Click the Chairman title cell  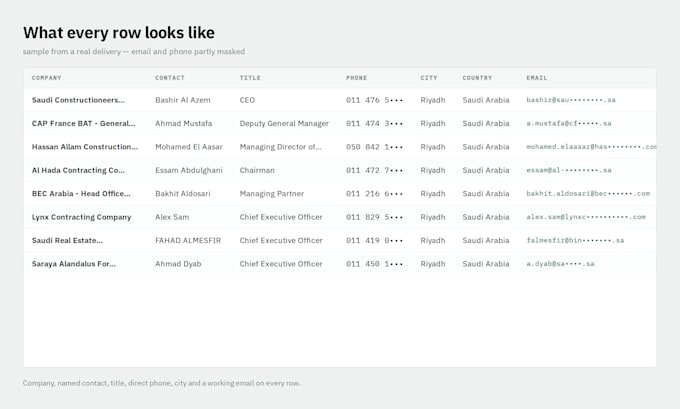[257, 170]
